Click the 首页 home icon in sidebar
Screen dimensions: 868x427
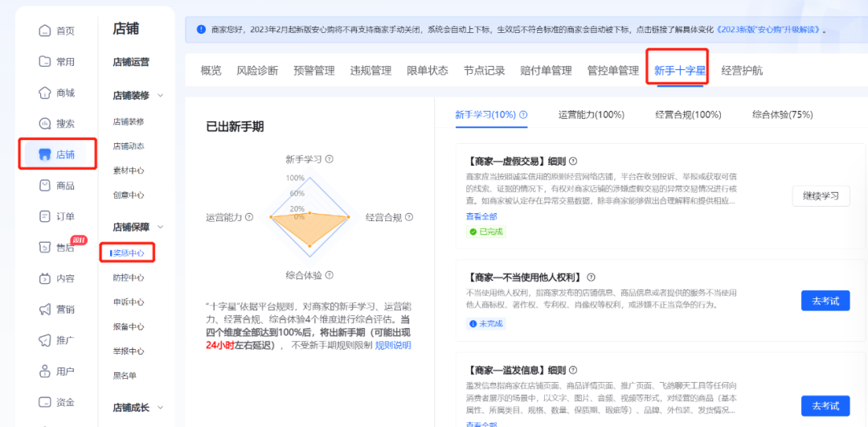click(x=44, y=31)
